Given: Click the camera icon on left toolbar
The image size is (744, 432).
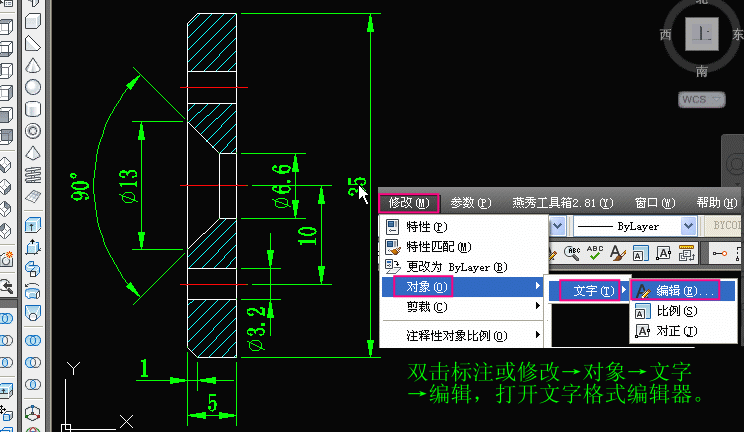Looking at the screenshot, I should pyautogui.click(x=6, y=259).
